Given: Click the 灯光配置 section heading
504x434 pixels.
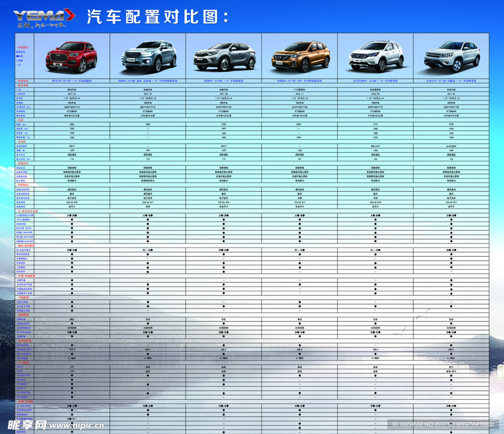Looking at the screenshot, I should point(23,363).
